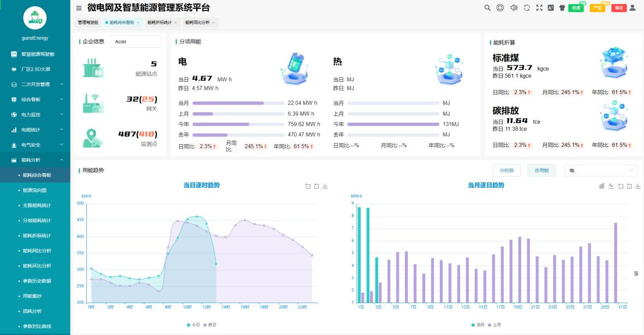644x335 pixels.
Task: Collapse the sidebar with the hamburger icon
Action: [79, 8]
